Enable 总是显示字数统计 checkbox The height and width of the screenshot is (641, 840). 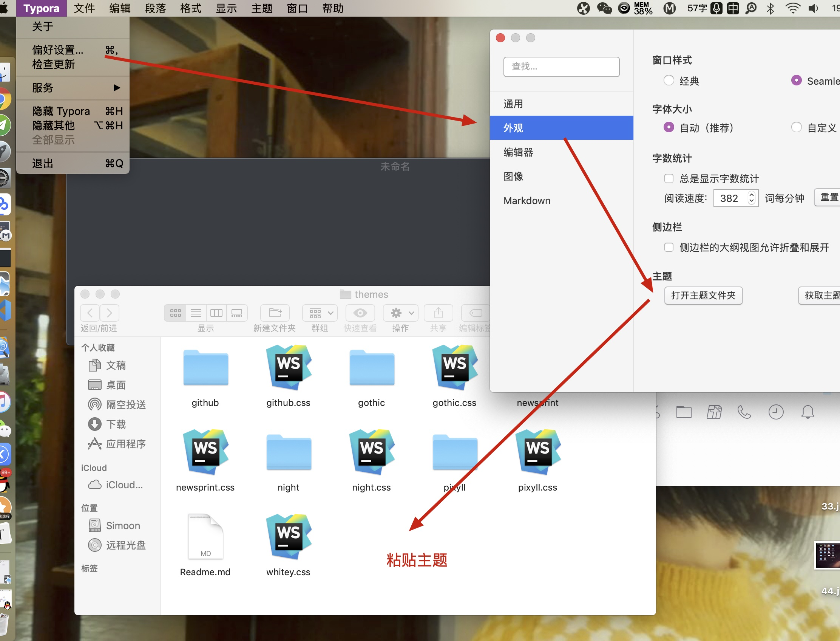click(669, 178)
